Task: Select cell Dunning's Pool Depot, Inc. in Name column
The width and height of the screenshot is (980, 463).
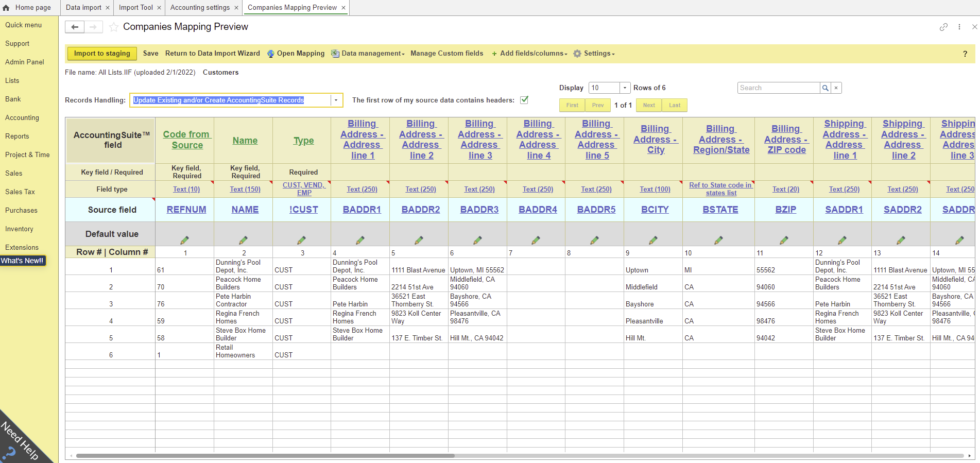Action: coord(243,266)
